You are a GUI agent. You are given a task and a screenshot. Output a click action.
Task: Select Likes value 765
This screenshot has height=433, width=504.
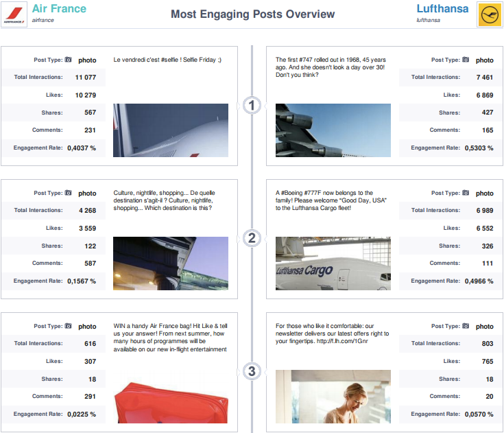(x=488, y=361)
